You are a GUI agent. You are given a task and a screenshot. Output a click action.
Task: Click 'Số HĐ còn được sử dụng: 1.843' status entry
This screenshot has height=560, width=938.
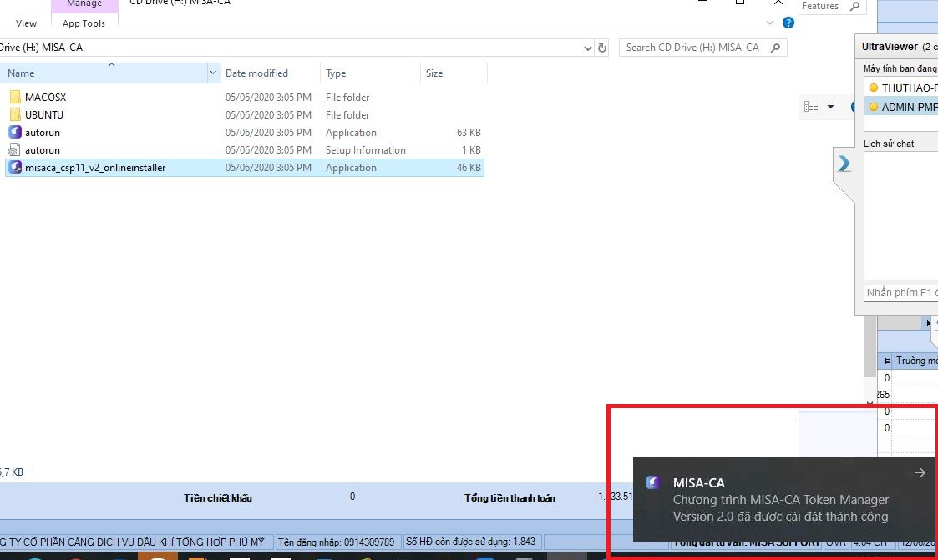(x=471, y=542)
